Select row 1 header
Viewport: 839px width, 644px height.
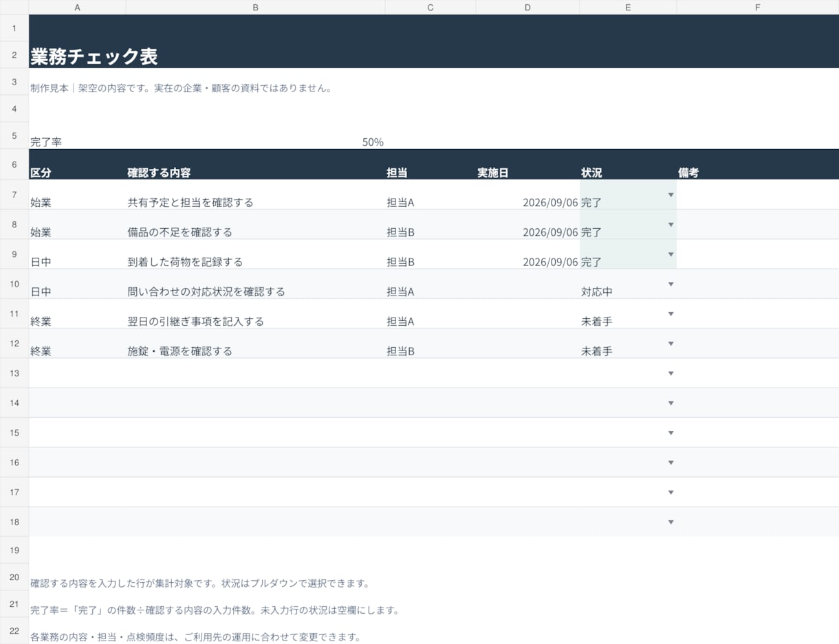(x=14, y=28)
